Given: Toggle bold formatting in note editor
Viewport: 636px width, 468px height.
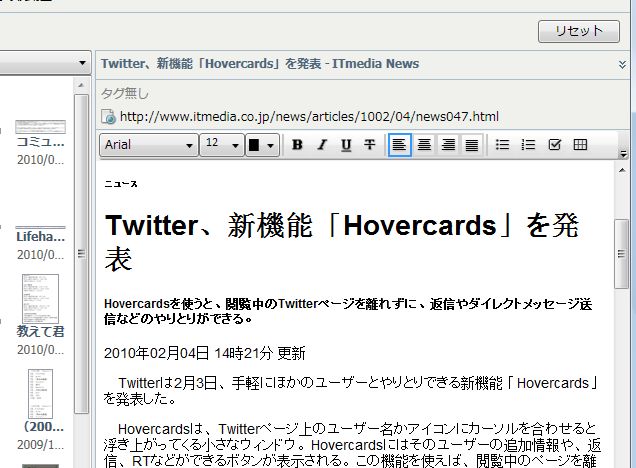Looking at the screenshot, I should point(297,145).
